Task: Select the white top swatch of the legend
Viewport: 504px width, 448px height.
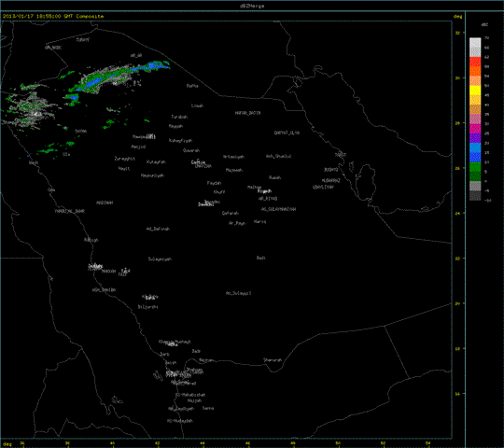Action: 475,43
